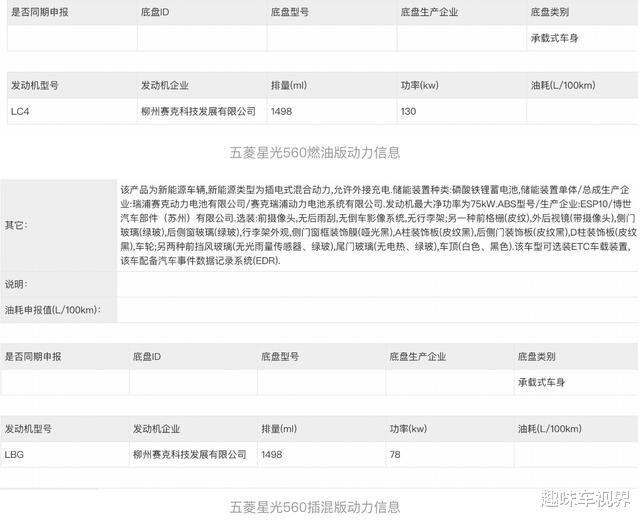The height and width of the screenshot is (520, 640).
Task: Select the 130 power value cell
Action: [461, 111]
